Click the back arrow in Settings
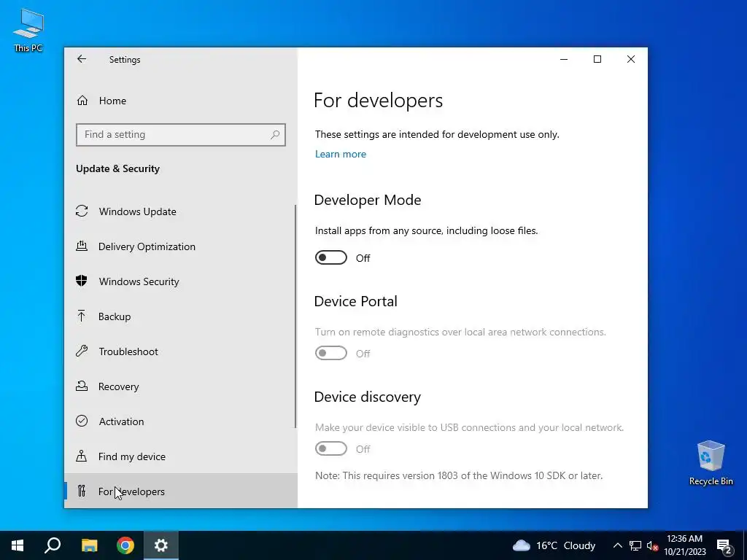 click(82, 59)
